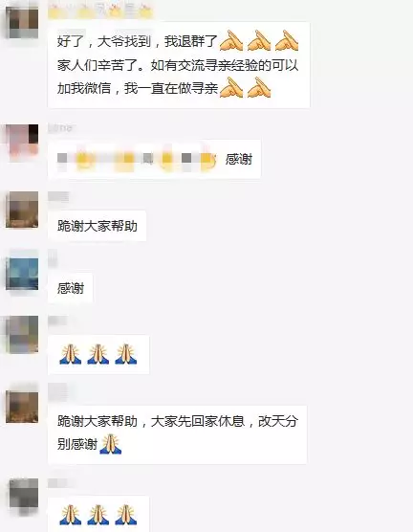Click the folded-hands emoji after '我一直在做寻亲'
The image size is (413, 532).
(x=231, y=87)
